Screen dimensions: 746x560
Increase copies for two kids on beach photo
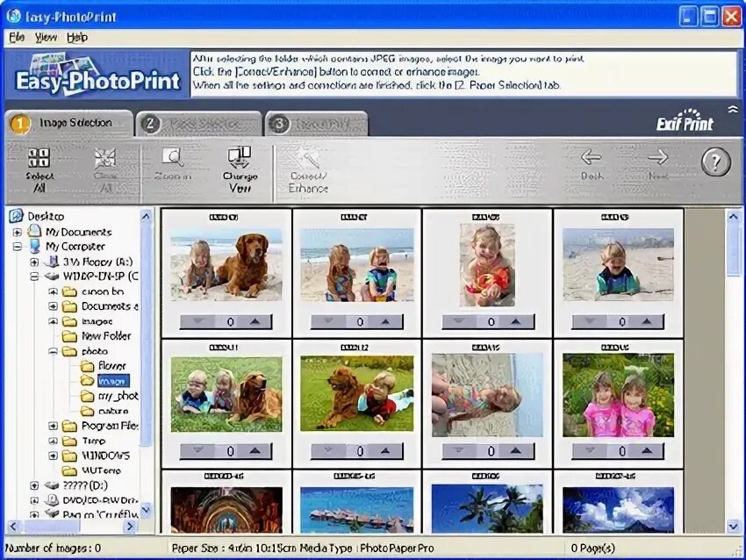click(x=385, y=321)
